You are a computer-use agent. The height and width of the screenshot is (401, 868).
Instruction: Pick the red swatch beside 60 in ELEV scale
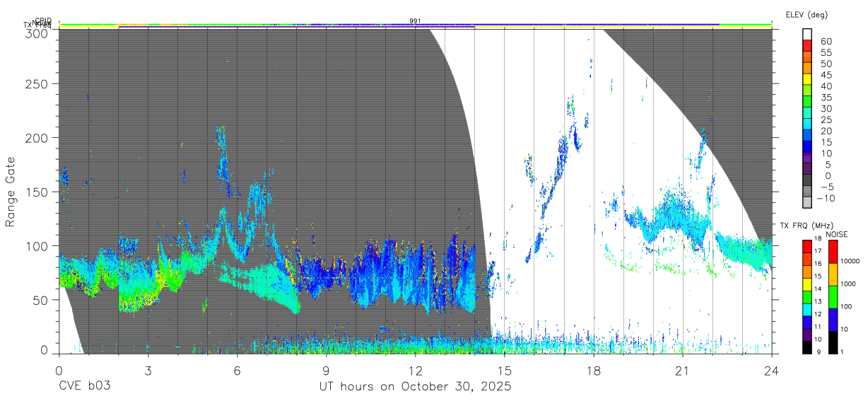(x=807, y=46)
